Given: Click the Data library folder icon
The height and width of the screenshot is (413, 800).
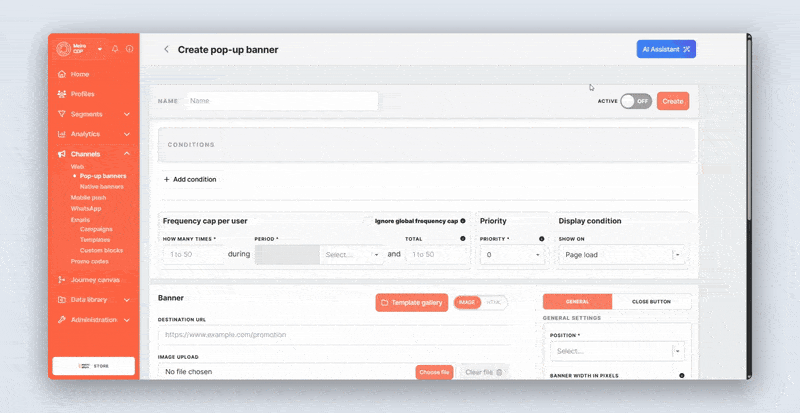Looking at the screenshot, I should pos(62,300).
